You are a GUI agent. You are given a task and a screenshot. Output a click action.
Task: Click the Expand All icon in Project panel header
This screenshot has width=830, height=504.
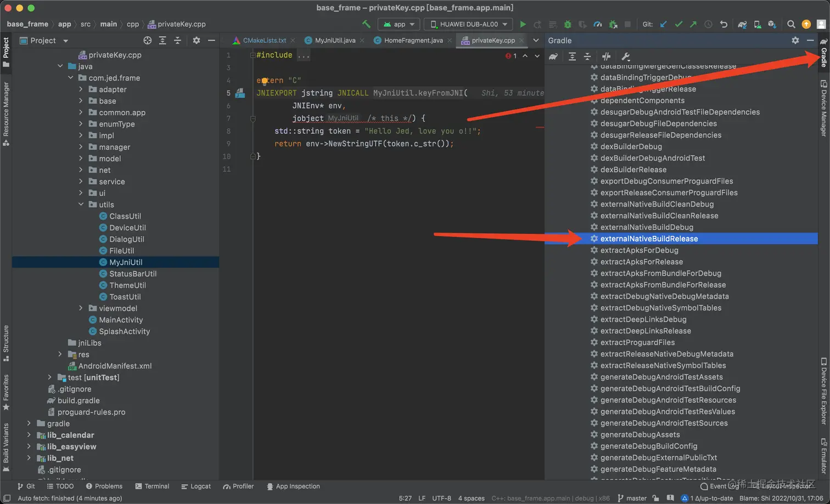click(x=162, y=41)
